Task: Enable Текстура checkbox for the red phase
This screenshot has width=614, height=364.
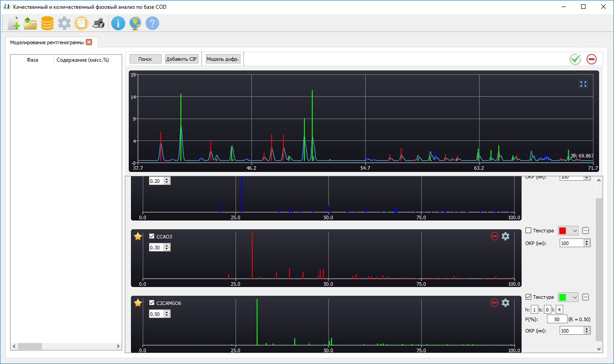Action: click(528, 231)
